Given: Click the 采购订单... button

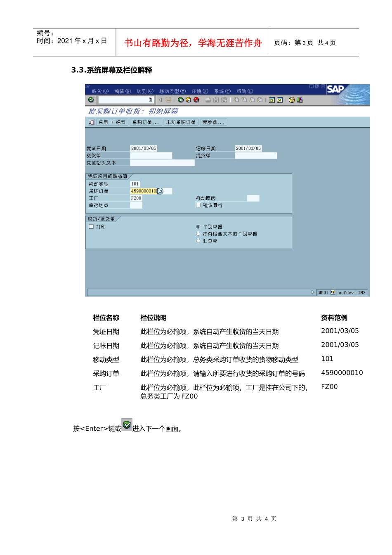Looking at the screenshot, I should [x=146, y=122].
